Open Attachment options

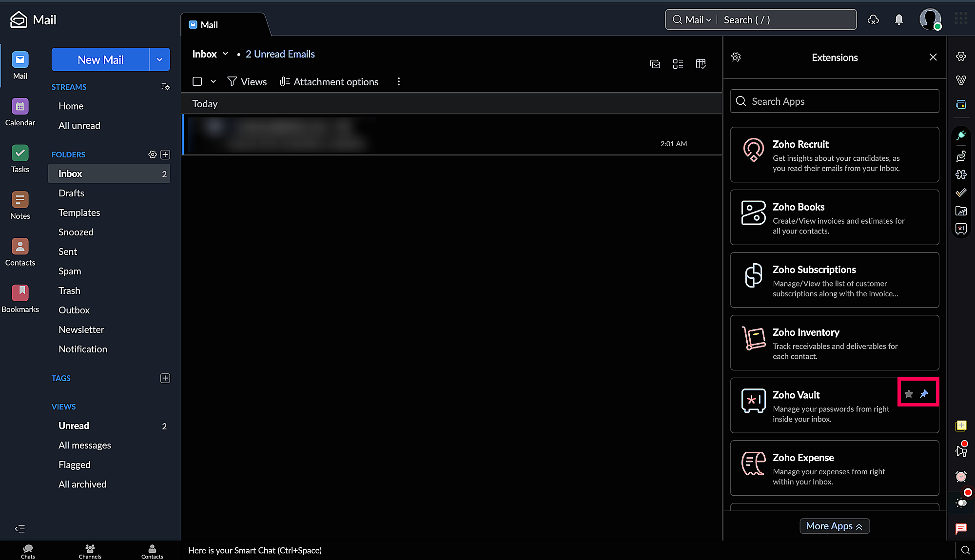tap(329, 81)
